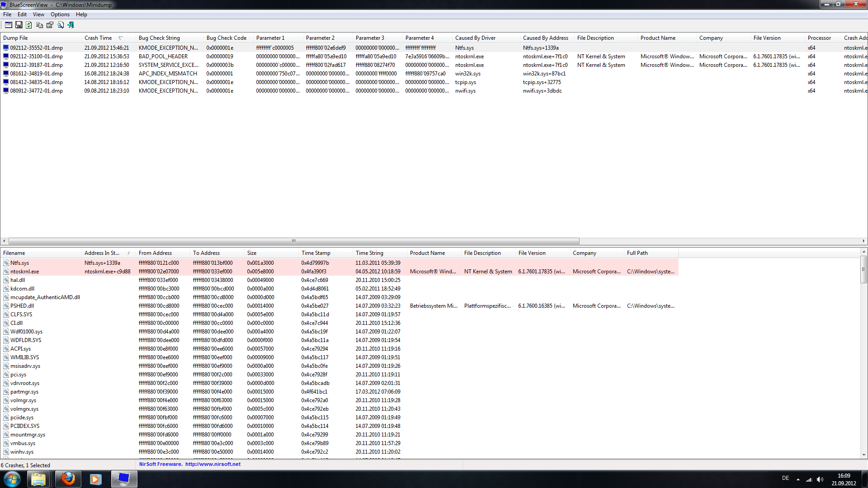The width and height of the screenshot is (868, 488).
Task: Click the Exit door toolbar icon
Action: point(71,25)
